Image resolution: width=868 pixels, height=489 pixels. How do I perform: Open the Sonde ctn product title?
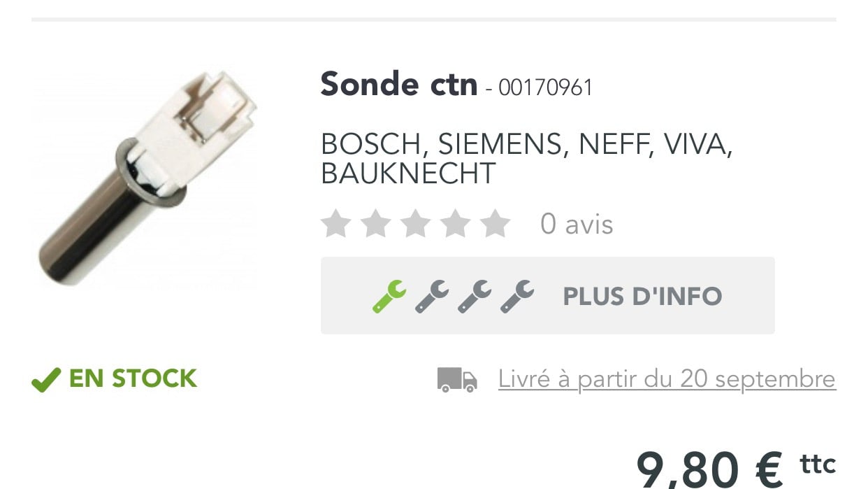tap(399, 85)
